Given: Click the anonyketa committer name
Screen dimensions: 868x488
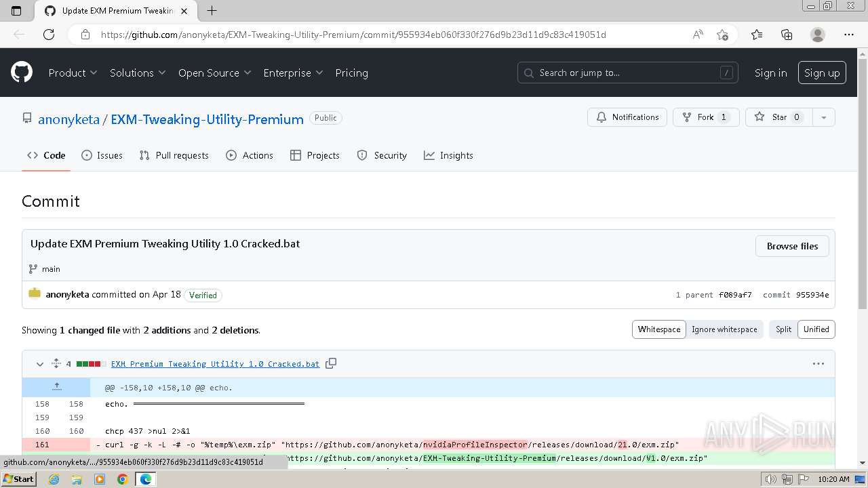Looking at the screenshot, I should (x=67, y=294).
